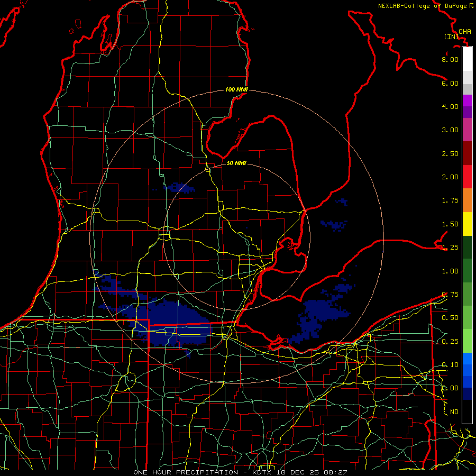The width and height of the screenshot is (476, 476).
Task: Pick the white swatch at the legend top
Action: [467, 59]
